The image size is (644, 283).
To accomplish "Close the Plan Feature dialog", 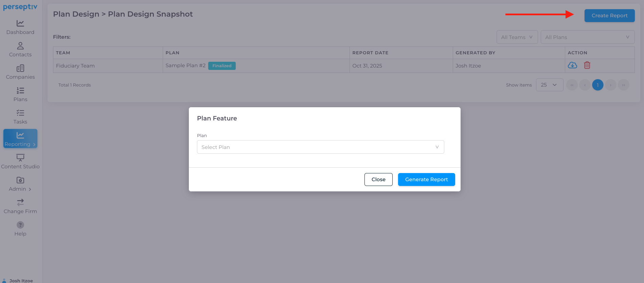I will (378, 180).
